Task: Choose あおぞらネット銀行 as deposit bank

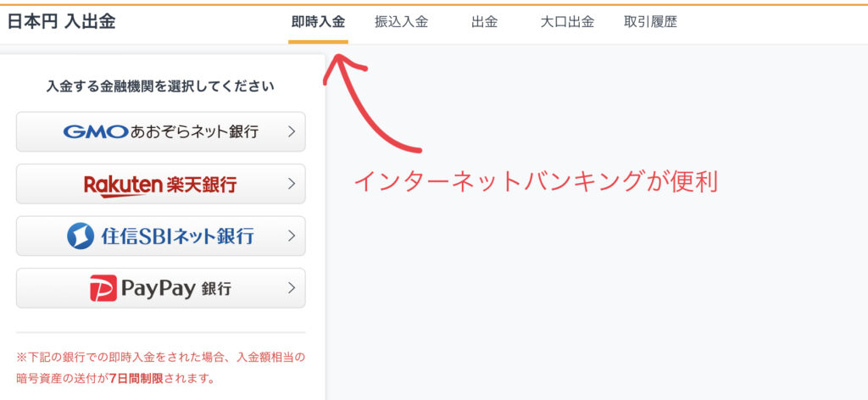Action: click(x=194, y=131)
